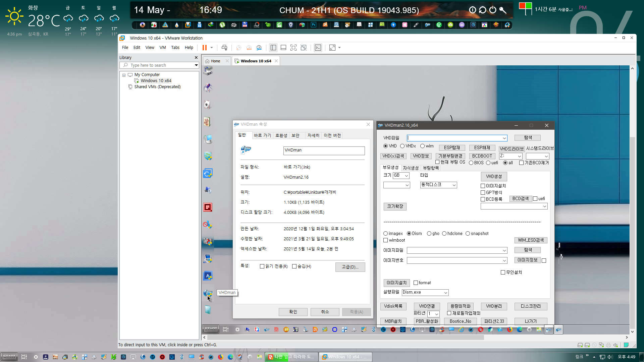Viewport: 644px width, 362px height.
Task: Toggle the thumbnail bar view icon
Action: [283, 48]
